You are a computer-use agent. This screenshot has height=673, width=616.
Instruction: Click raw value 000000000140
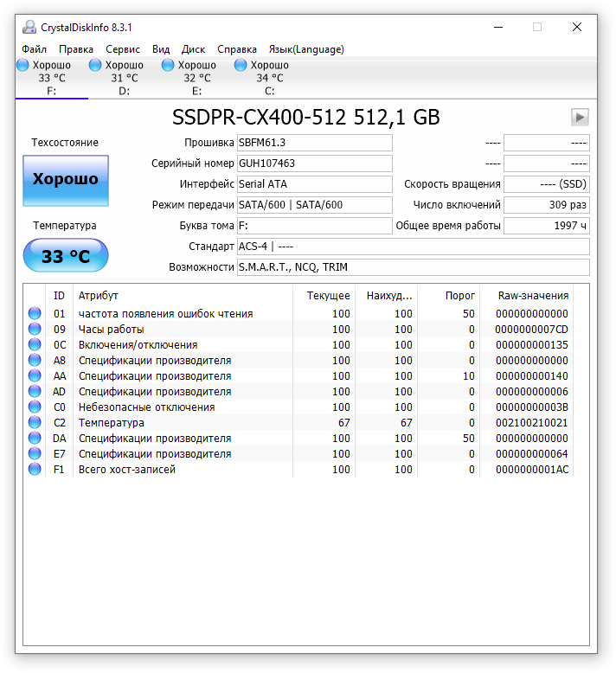pyautogui.click(x=531, y=376)
